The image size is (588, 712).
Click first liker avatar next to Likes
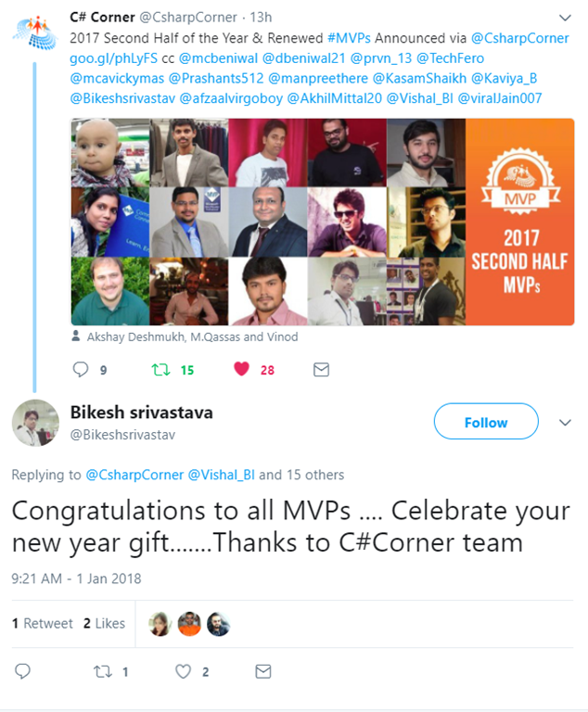pos(160,624)
